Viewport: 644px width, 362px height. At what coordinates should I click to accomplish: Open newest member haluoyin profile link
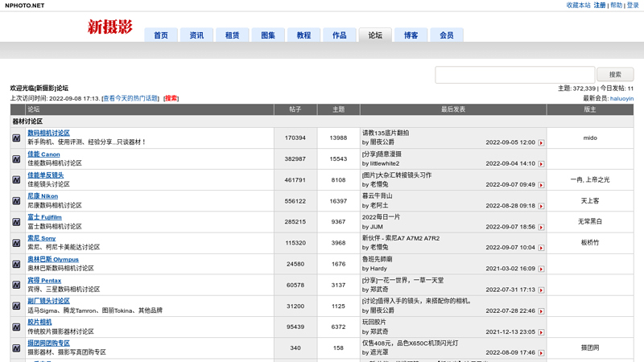click(x=621, y=98)
